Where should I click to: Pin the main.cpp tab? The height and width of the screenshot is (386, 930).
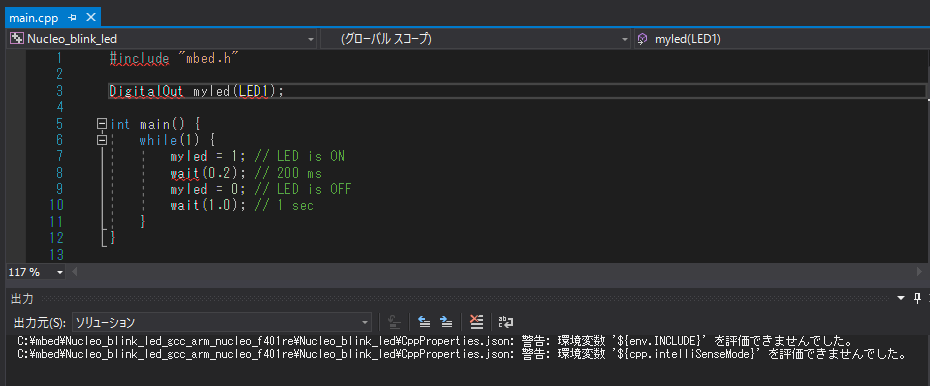73,18
